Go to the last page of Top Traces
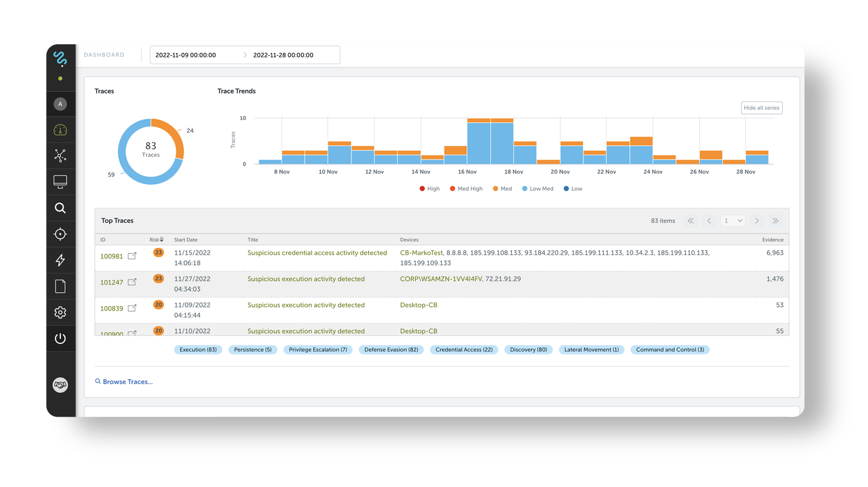The height and width of the screenshot is (487, 868). tap(775, 221)
